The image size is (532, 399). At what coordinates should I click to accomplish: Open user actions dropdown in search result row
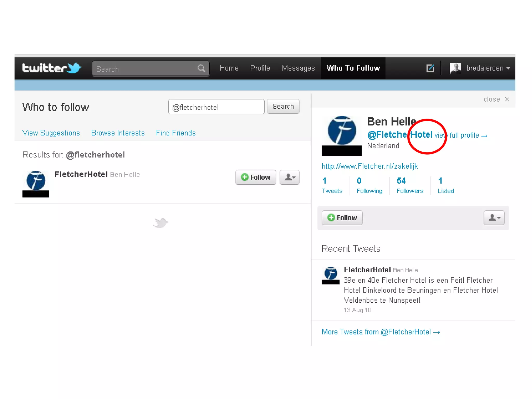pos(289,177)
